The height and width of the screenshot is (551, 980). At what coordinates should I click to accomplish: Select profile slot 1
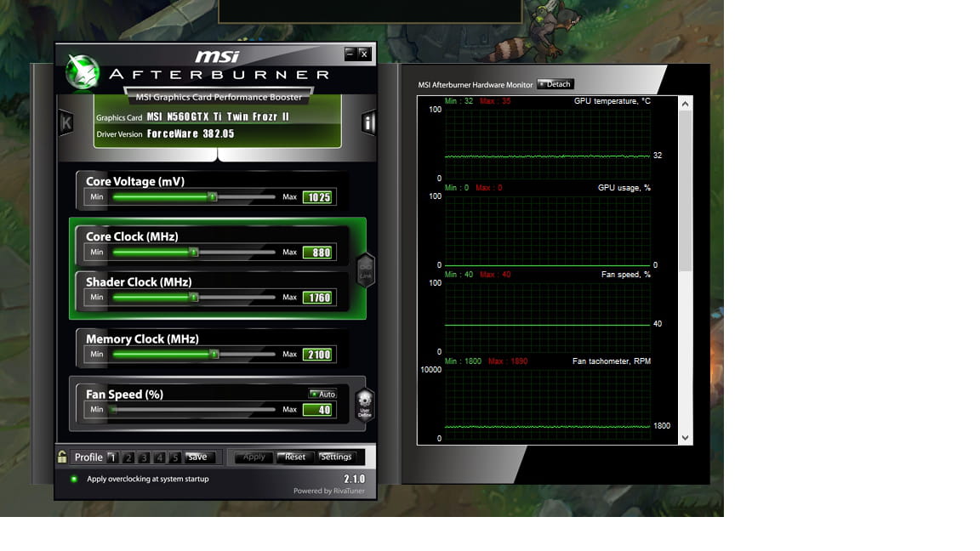(112, 457)
